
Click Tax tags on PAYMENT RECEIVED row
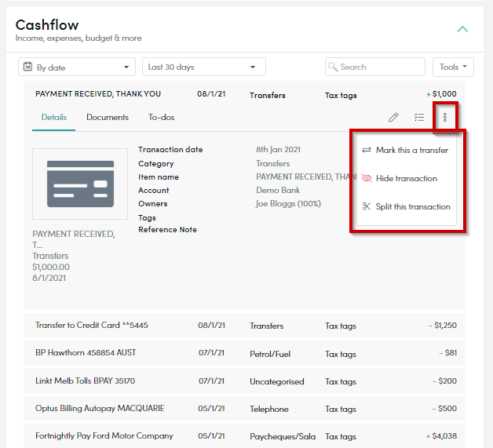[341, 96]
